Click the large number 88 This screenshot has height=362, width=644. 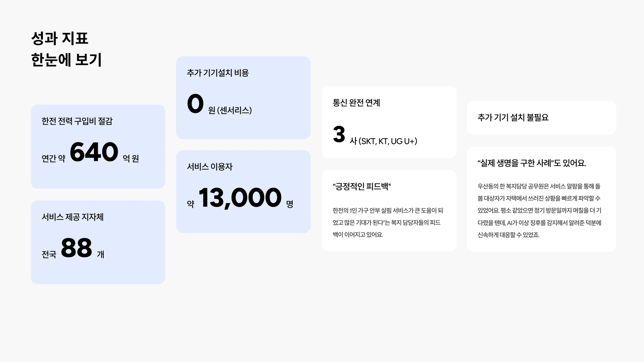click(76, 248)
